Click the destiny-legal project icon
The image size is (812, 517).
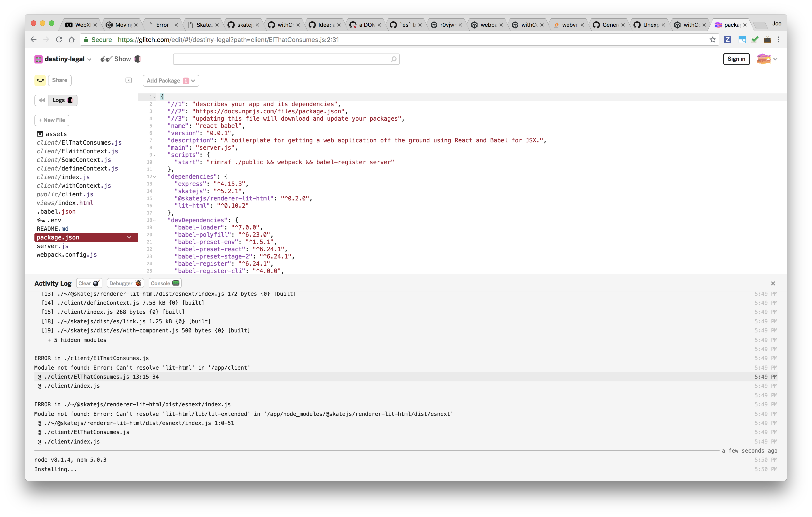39,59
